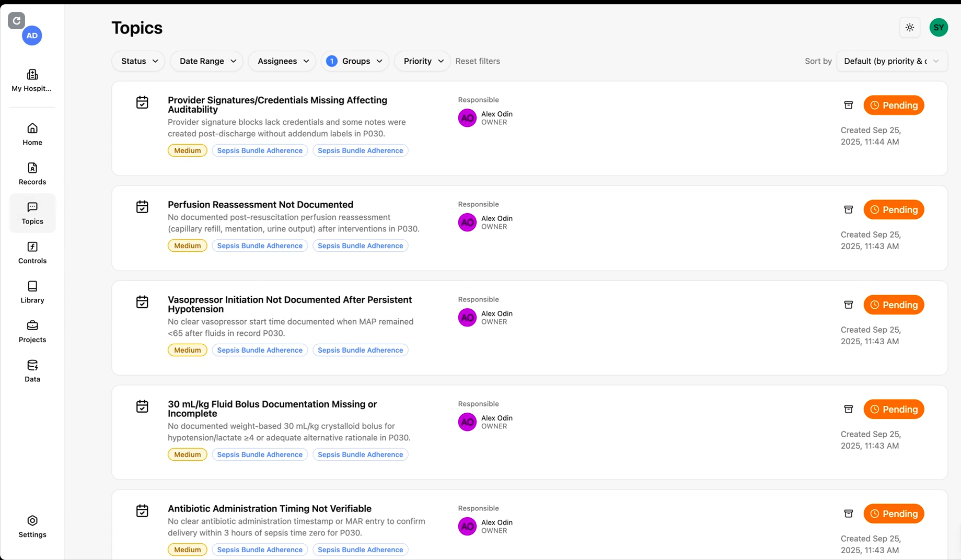Open the Groups filter menu
The width and height of the screenshot is (961, 560).
pyautogui.click(x=355, y=61)
